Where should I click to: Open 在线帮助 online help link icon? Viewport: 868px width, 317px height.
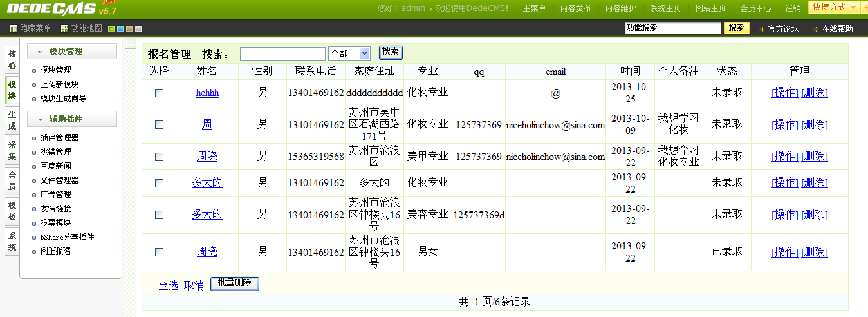click(815, 29)
